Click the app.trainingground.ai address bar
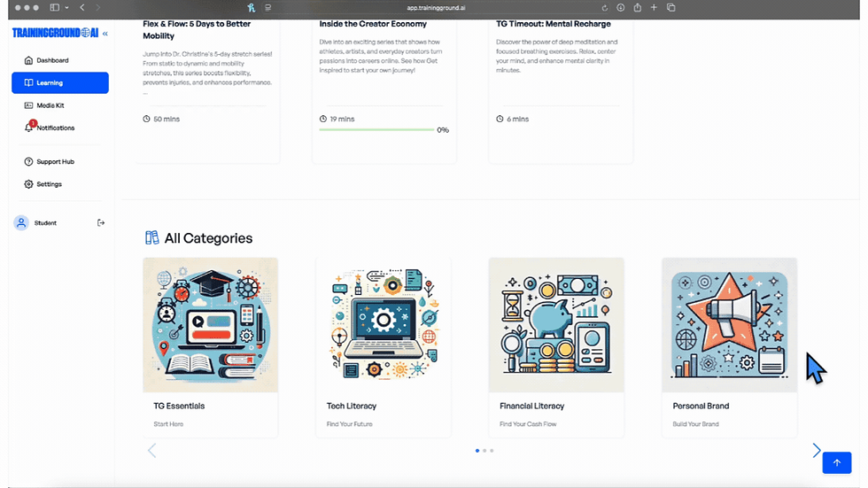The height and width of the screenshot is (488, 868). [x=436, y=8]
